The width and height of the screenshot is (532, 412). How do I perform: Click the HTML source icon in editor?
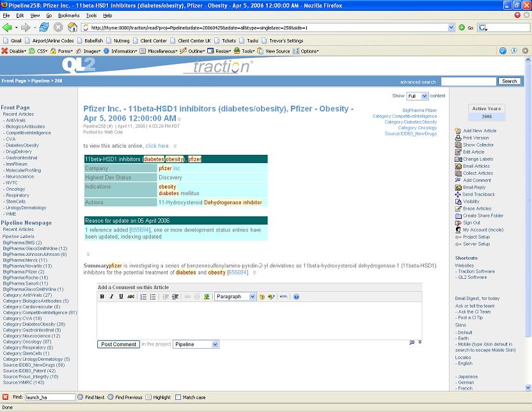click(x=284, y=297)
